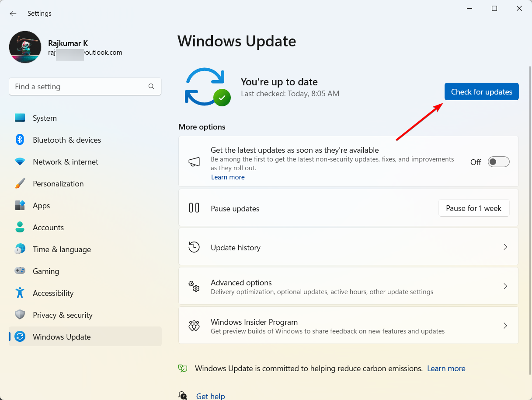Click the Find a setting search box
The height and width of the screenshot is (400, 532).
[x=85, y=87]
